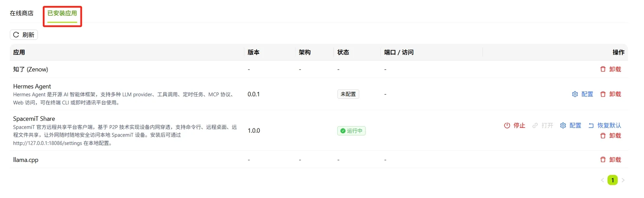Uninstall 知了 (Zenow) via 卸载
The height and width of the screenshot is (198, 644).
tap(611, 69)
